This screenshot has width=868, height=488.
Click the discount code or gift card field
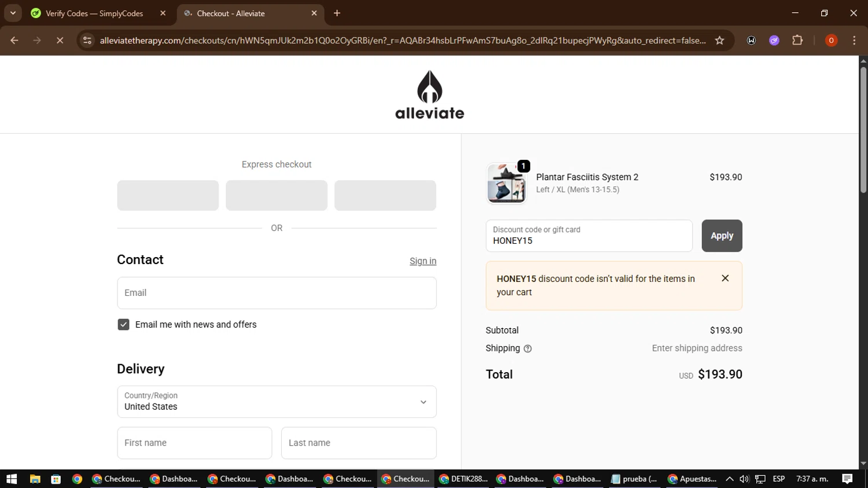tap(589, 236)
